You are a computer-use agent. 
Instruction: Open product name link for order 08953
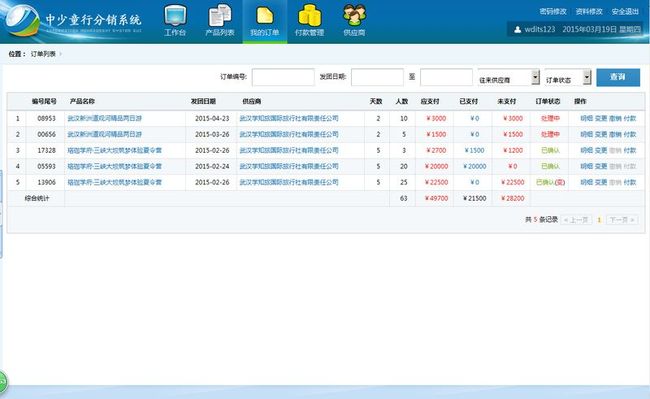click(105, 118)
